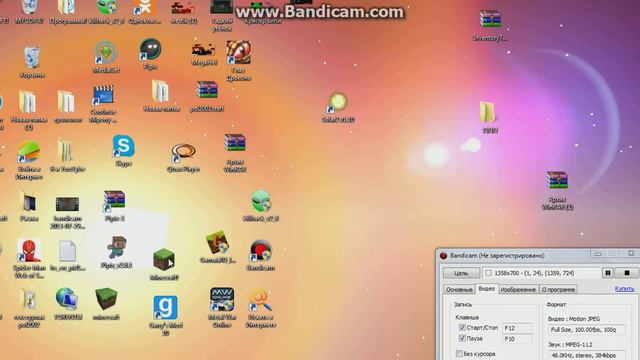Select the Spider-Man game shortcut
This screenshot has height=360, width=640.
point(29,250)
